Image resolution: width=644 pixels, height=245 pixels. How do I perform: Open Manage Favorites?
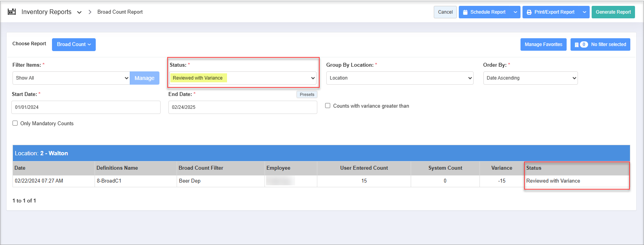click(x=543, y=44)
